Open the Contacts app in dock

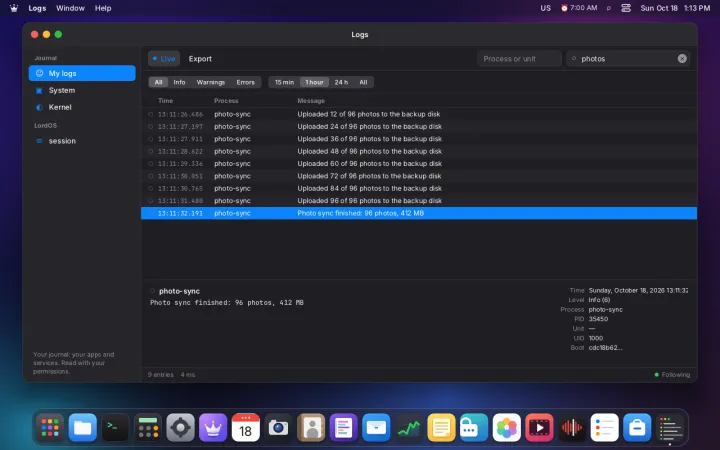(311, 428)
